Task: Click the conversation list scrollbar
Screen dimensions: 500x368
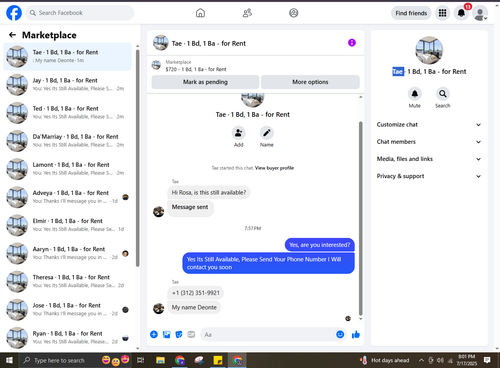Action: [138, 158]
